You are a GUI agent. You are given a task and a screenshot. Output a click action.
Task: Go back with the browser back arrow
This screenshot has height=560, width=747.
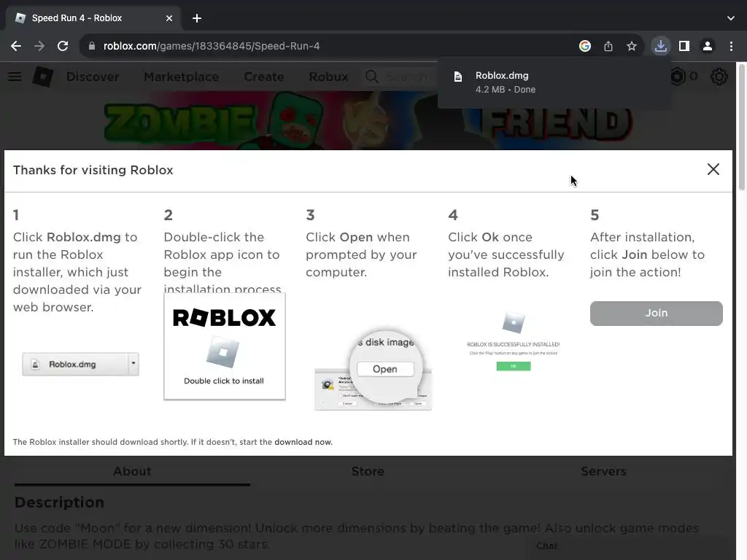click(x=16, y=46)
